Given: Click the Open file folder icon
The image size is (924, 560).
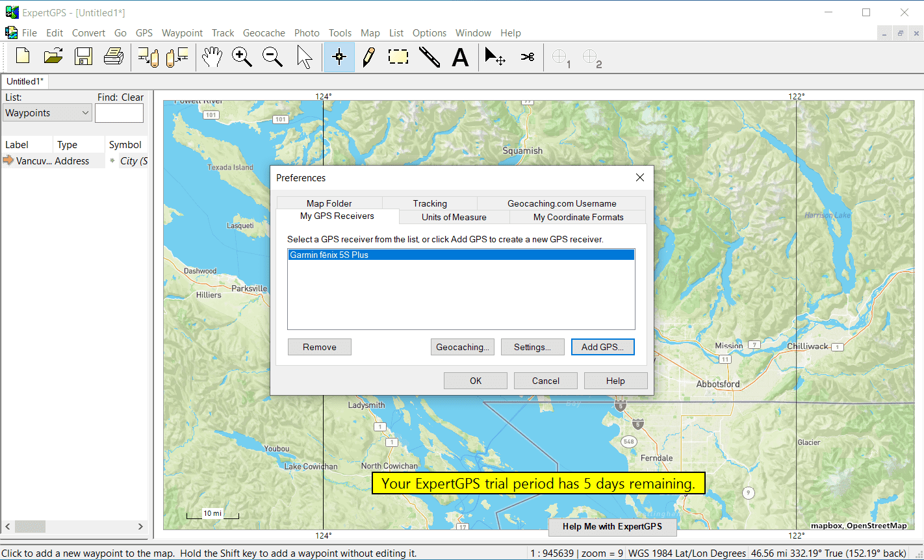Looking at the screenshot, I should [53, 57].
